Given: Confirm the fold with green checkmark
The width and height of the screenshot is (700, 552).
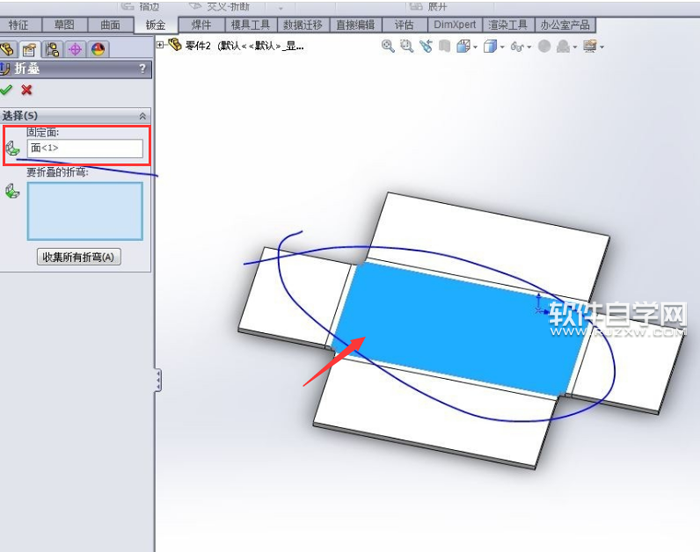Looking at the screenshot, I should click(6, 90).
